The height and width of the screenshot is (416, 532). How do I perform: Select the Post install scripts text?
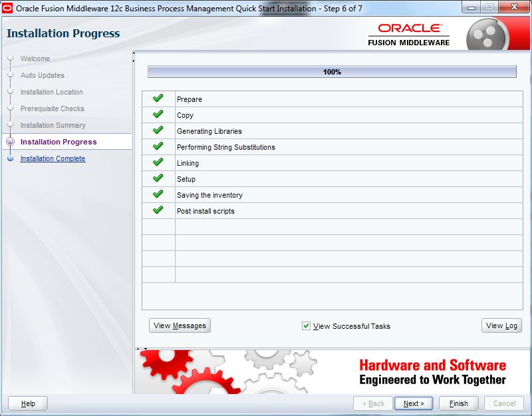click(205, 211)
